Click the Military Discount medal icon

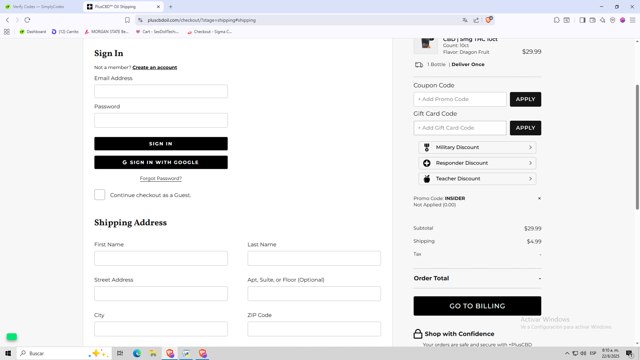tap(427, 147)
